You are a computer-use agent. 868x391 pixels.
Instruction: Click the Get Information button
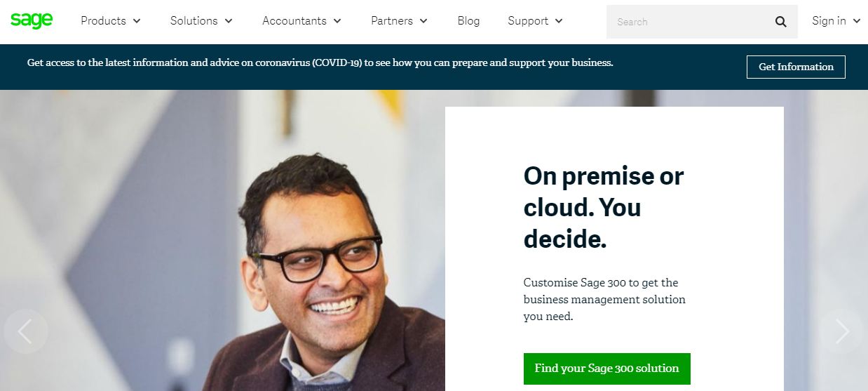[796, 67]
